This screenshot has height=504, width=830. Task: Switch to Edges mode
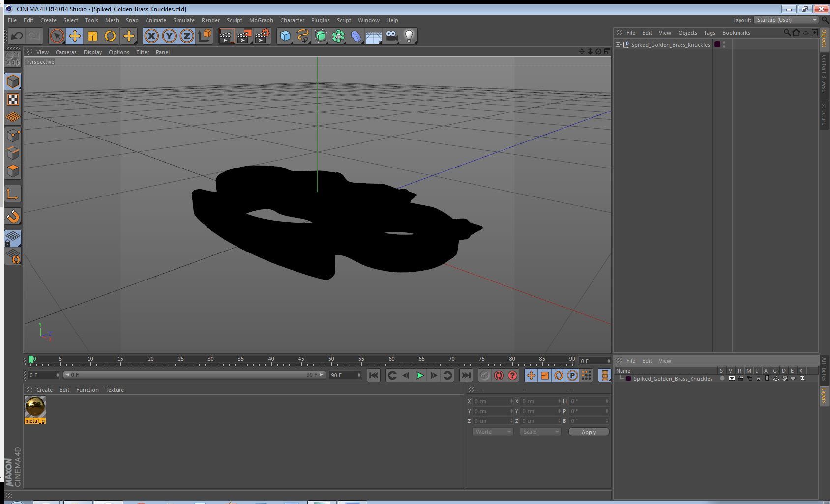[13, 153]
